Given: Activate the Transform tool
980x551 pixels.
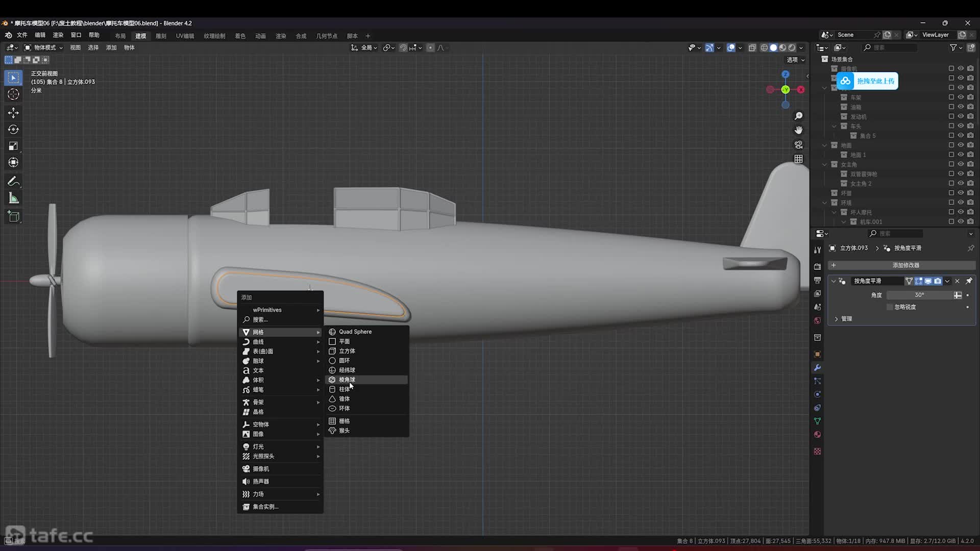Looking at the screenshot, I should pyautogui.click(x=13, y=163).
